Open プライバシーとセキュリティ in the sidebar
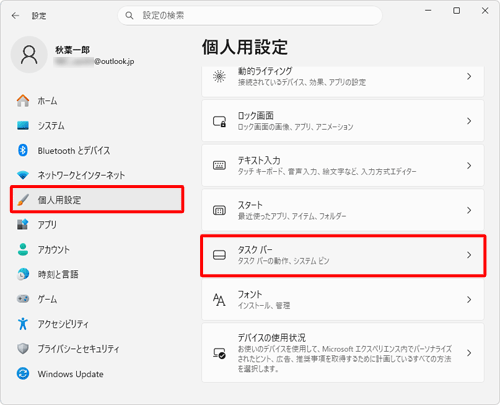This screenshot has height=405, width=500. [x=97, y=349]
